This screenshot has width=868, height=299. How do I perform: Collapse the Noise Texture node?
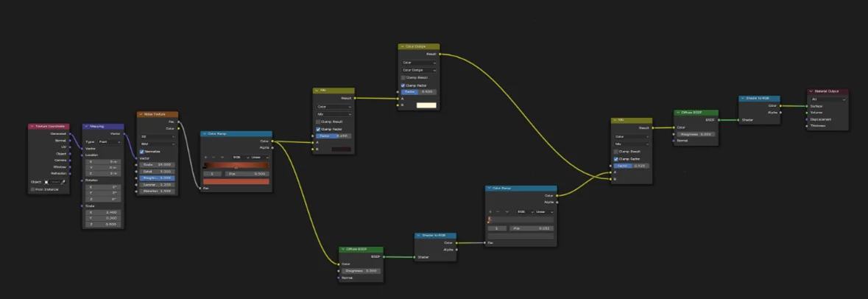click(x=140, y=115)
